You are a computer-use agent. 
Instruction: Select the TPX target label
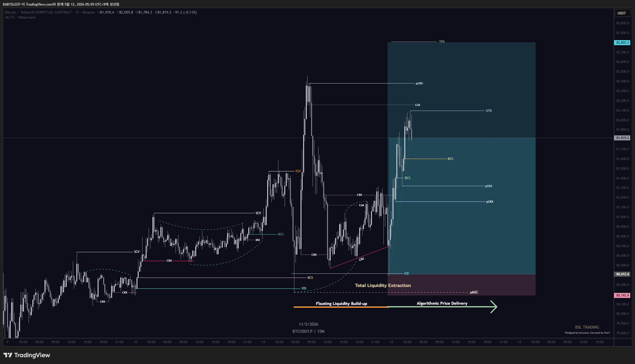pos(442,42)
